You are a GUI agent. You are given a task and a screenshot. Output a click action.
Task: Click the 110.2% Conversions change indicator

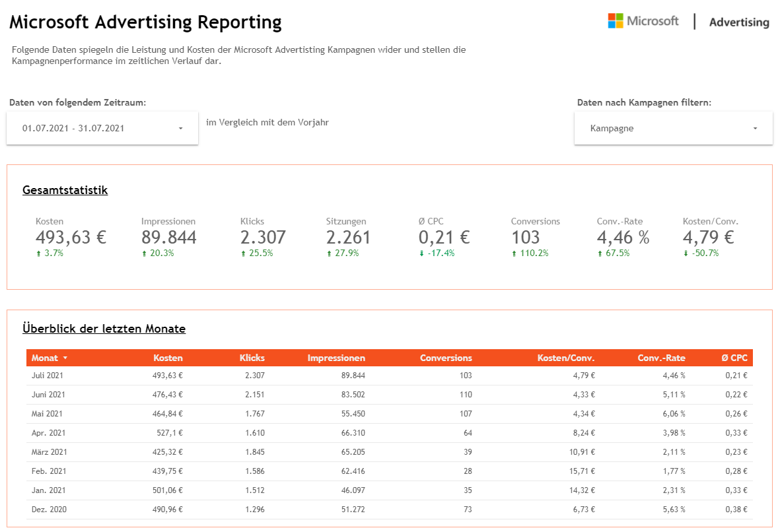(530, 253)
